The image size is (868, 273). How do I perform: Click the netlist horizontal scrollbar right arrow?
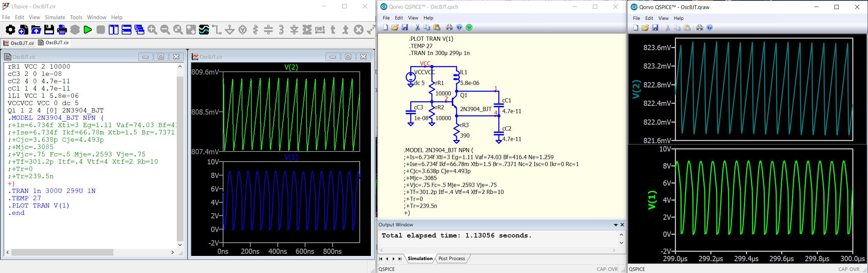(173, 252)
